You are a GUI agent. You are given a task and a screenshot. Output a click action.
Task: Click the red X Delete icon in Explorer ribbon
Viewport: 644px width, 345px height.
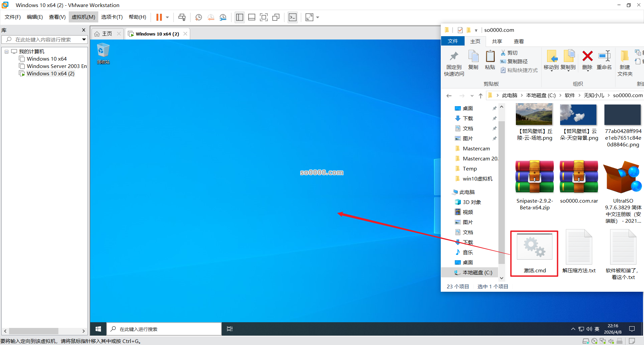click(587, 56)
